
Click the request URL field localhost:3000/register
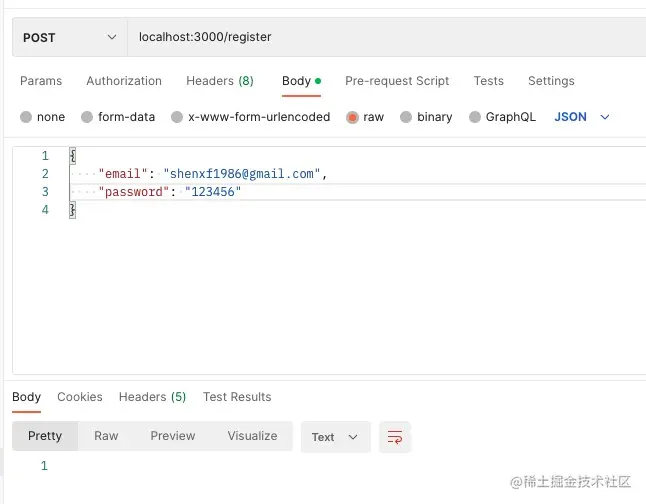(x=386, y=37)
